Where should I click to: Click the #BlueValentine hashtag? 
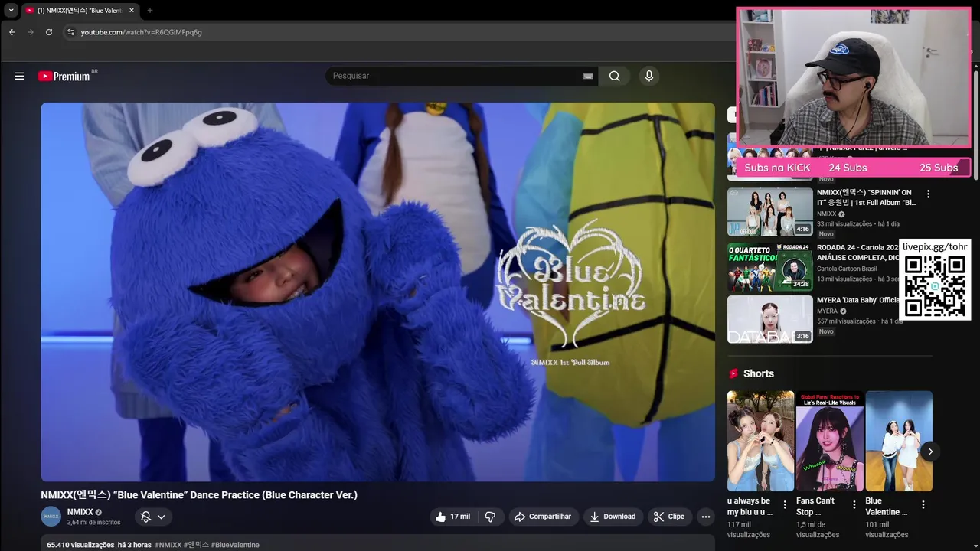pos(235,545)
